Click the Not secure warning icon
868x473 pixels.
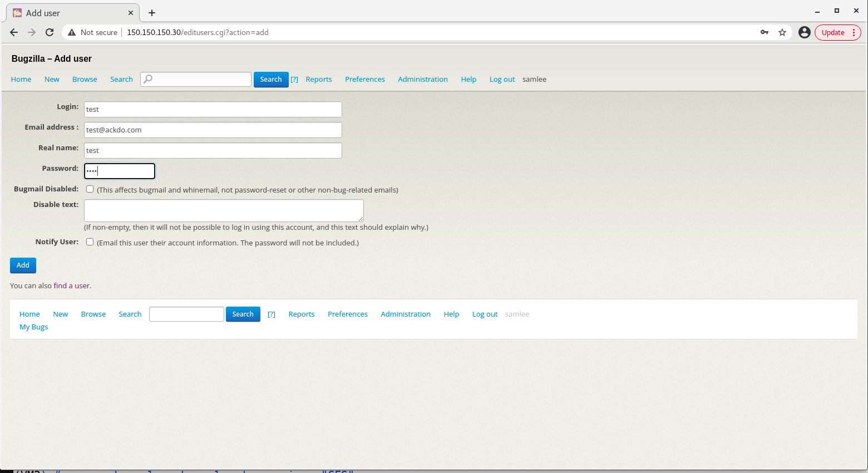click(72, 32)
